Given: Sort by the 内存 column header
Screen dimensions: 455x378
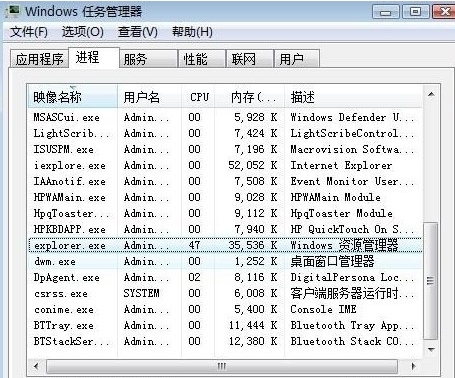Looking at the screenshot, I should click(x=250, y=97).
